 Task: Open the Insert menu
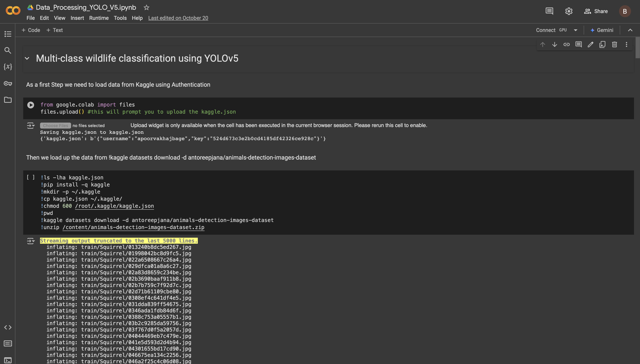pyautogui.click(x=77, y=18)
